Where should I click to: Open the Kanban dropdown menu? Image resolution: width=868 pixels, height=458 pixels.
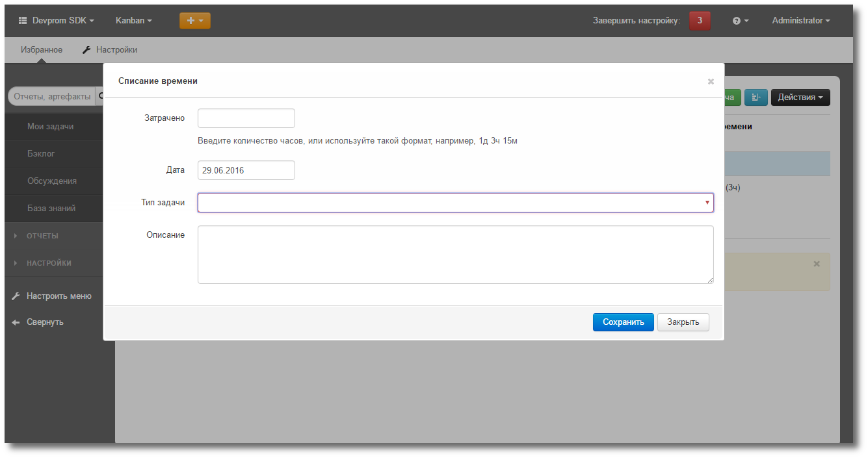(133, 21)
